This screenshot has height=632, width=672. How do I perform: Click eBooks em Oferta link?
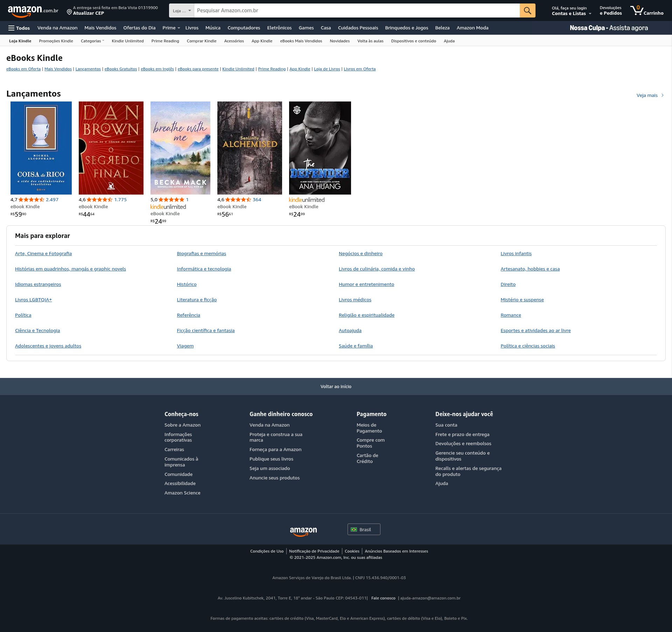(23, 69)
